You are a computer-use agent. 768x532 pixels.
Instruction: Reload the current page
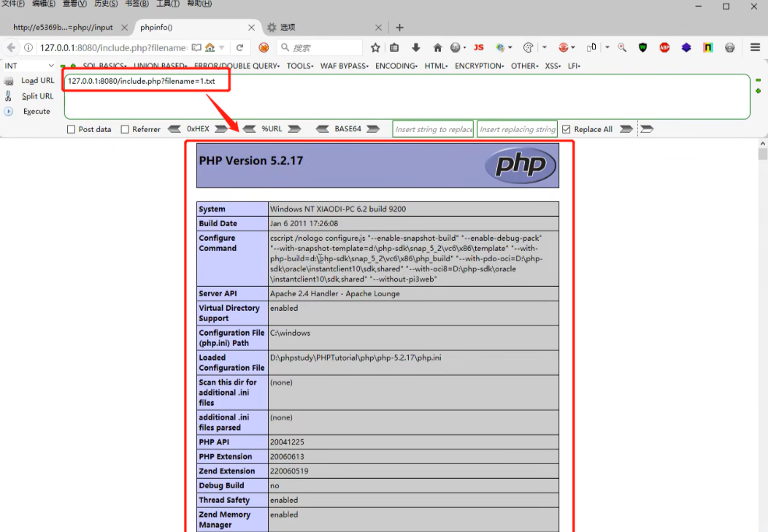(x=239, y=47)
